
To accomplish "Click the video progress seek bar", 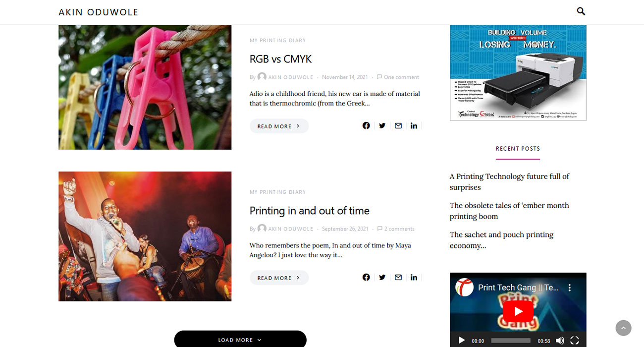I will coord(511,341).
